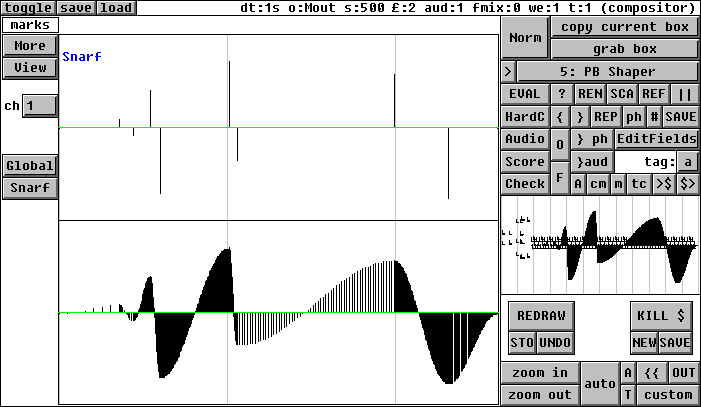Toggle the Norm mode button

point(525,38)
